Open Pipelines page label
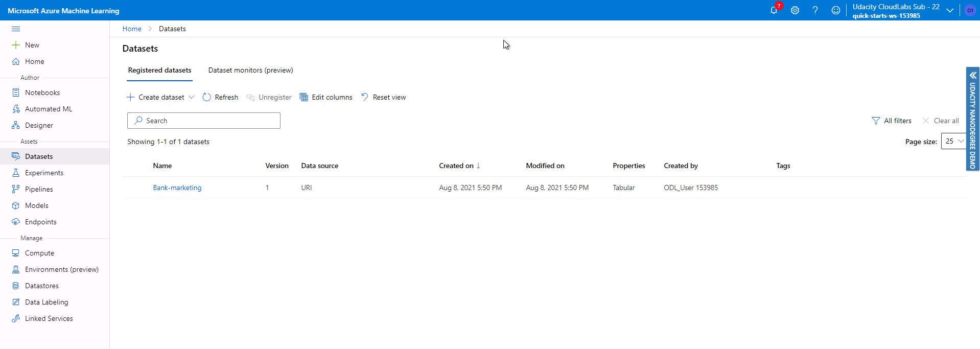 (39, 189)
